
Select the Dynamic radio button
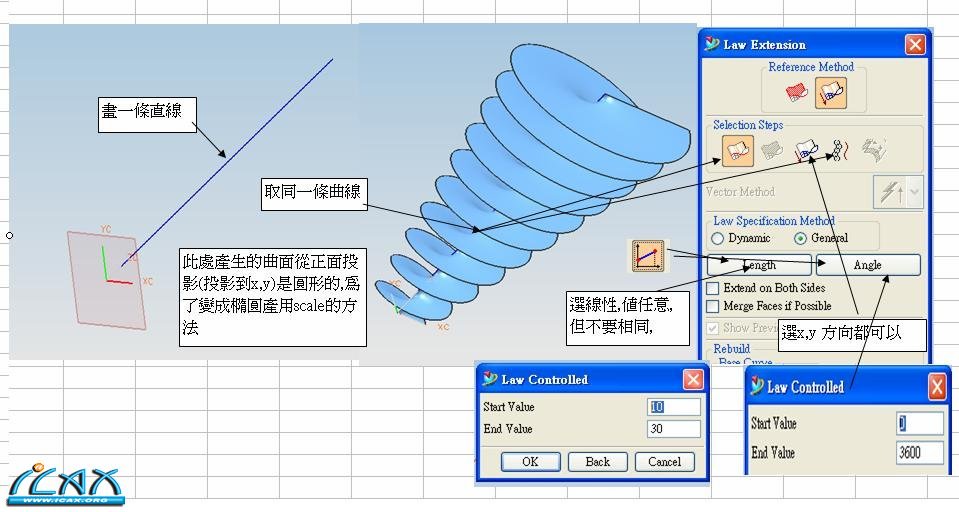pyautogui.click(x=717, y=238)
